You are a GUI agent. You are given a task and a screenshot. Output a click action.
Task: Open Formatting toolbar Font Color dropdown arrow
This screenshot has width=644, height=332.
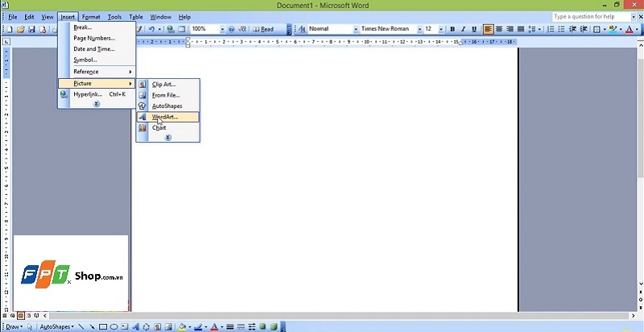637,29
